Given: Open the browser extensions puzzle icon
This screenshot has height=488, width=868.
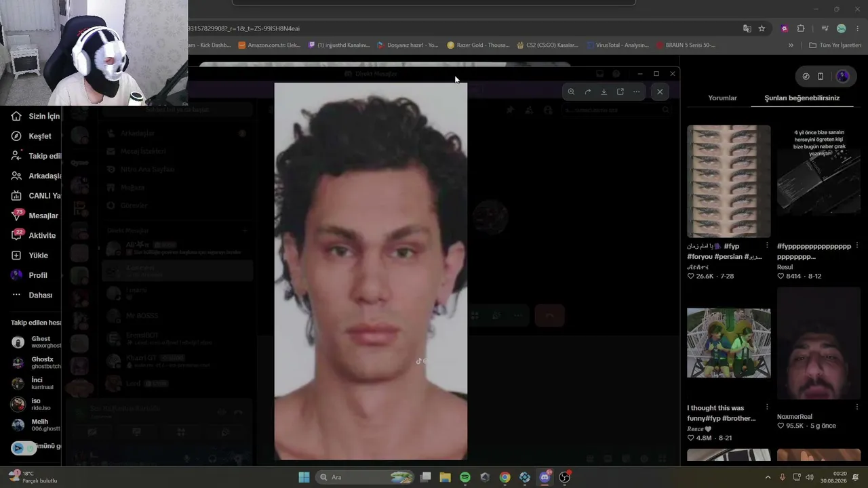Looking at the screenshot, I should (801, 28).
